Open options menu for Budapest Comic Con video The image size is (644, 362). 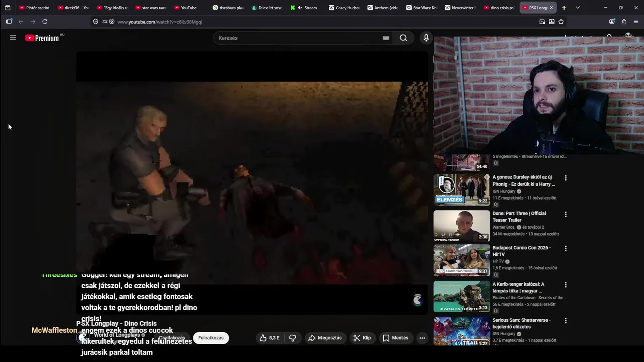click(x=566, y=248)
